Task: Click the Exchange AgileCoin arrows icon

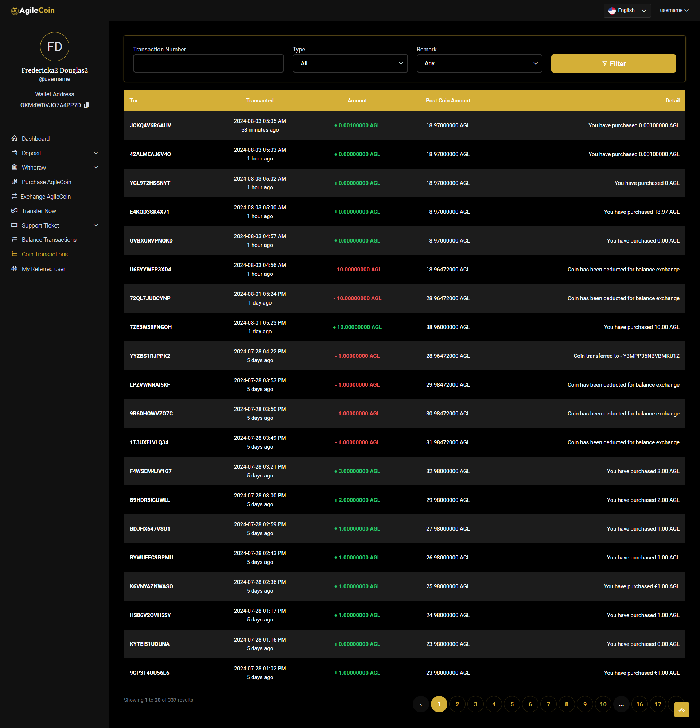Action: tap(15, 197)
